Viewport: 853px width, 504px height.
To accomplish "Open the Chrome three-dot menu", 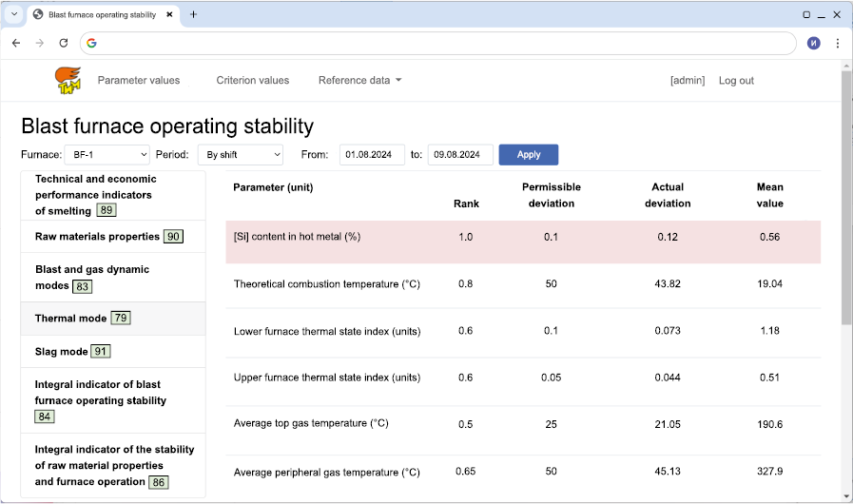I will tap(837, 43).
